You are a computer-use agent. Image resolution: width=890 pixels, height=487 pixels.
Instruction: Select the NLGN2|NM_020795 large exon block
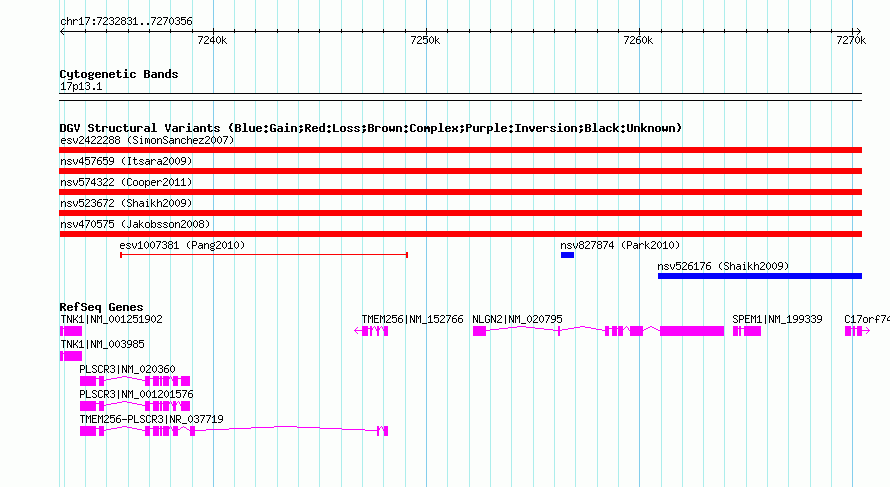click(x=692, y=331)
